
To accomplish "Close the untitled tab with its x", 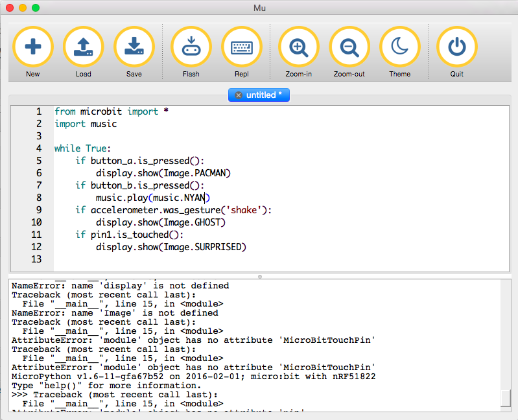I will click(x=238, y=95).
